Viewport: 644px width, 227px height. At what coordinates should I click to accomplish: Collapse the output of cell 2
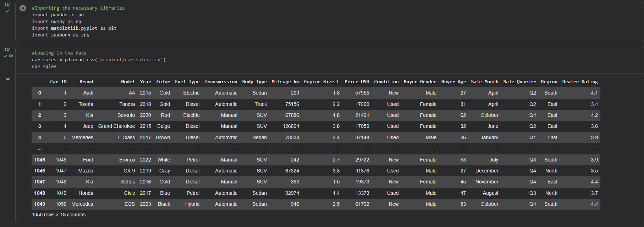point(7,79)
